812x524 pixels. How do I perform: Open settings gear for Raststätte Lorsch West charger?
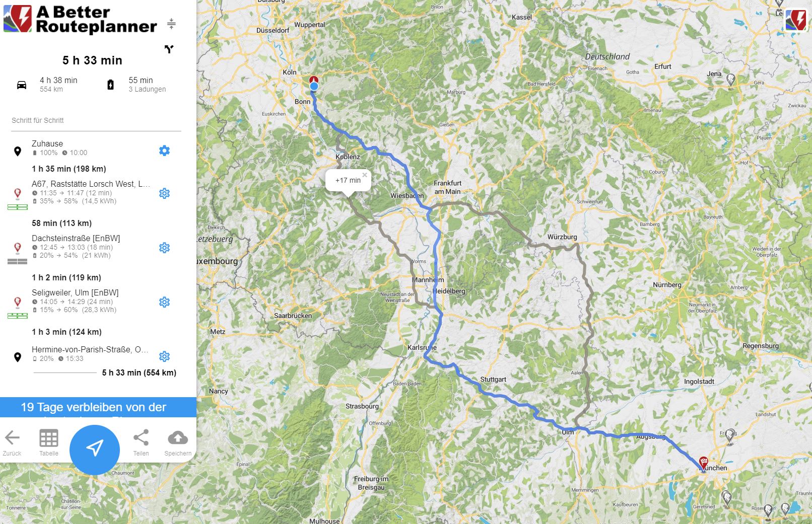point(164,193)
